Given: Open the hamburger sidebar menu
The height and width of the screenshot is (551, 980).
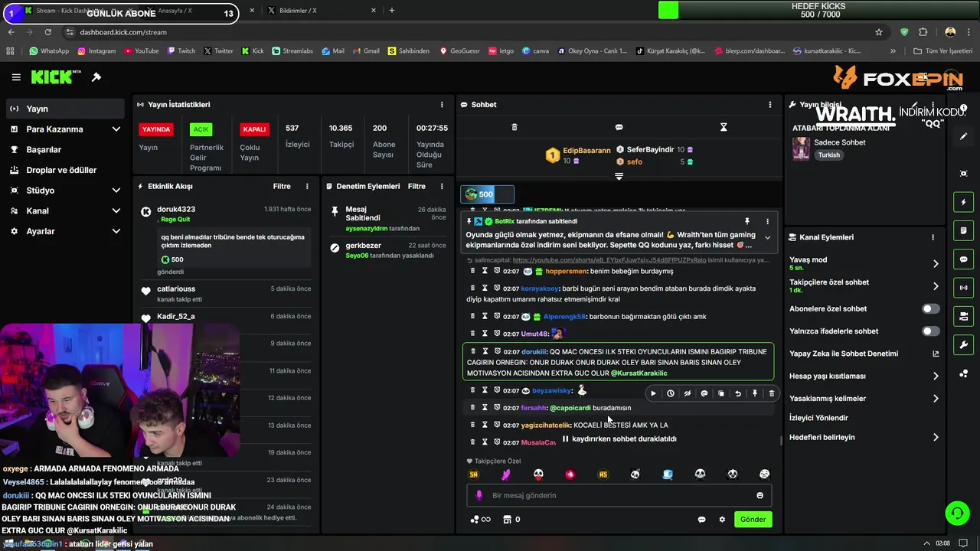Looking at the screenshot, I should (x=16, y=77).
